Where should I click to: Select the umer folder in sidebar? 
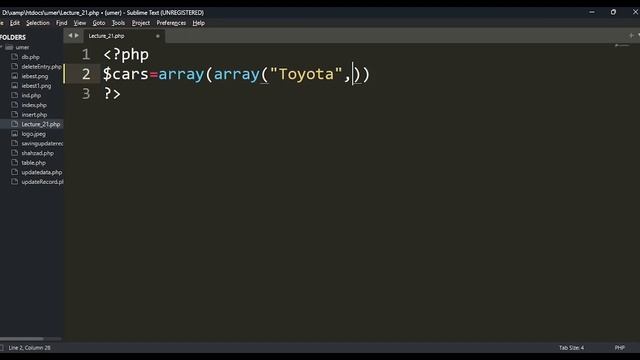click(x=22, y=47)
